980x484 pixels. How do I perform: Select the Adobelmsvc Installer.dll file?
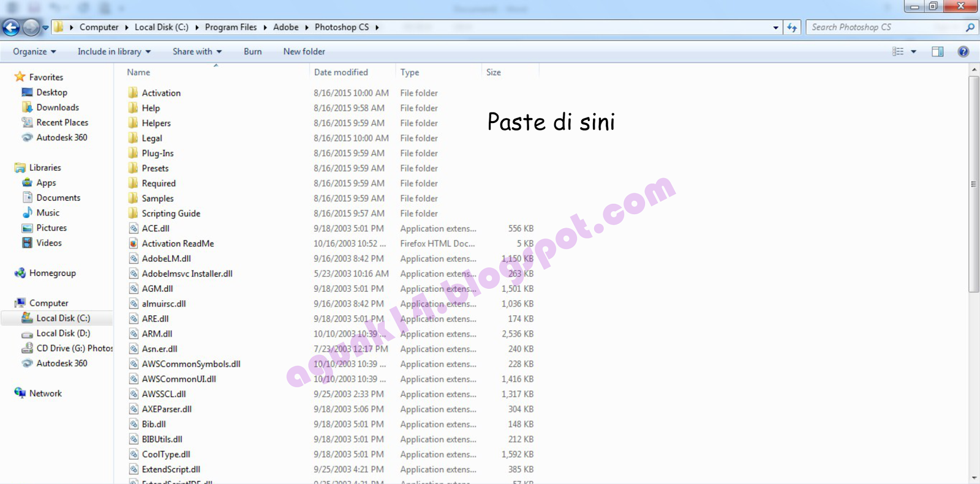point(187,274)
